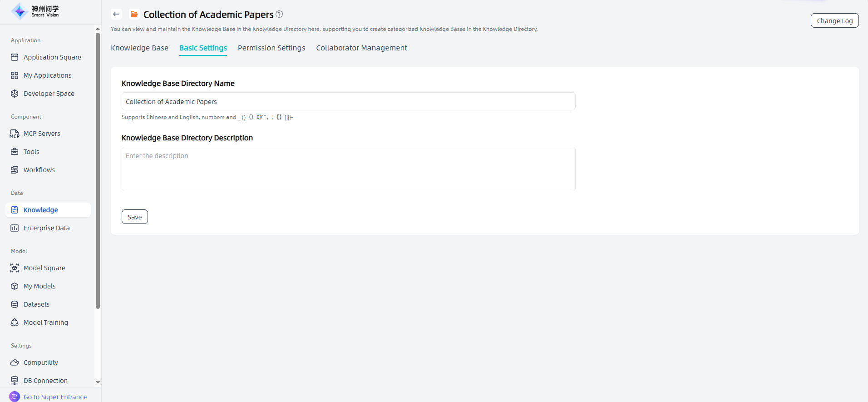The width and height of the screenshot is (868, 402).
Task: Click the Knowledge Base Directory Name field
Action: [348, 102]
